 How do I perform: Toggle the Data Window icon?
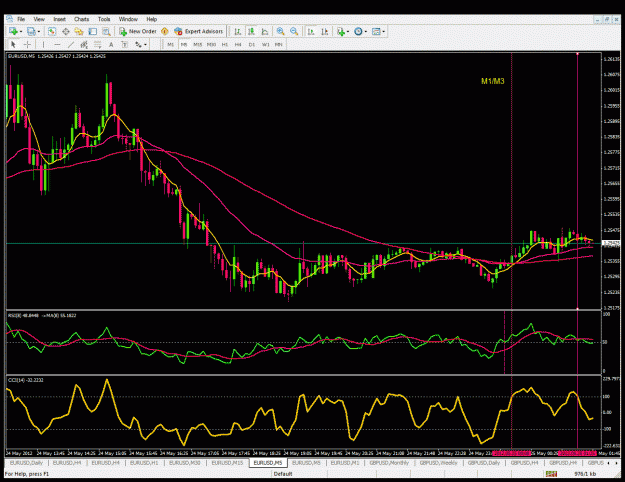click(66, 31)
